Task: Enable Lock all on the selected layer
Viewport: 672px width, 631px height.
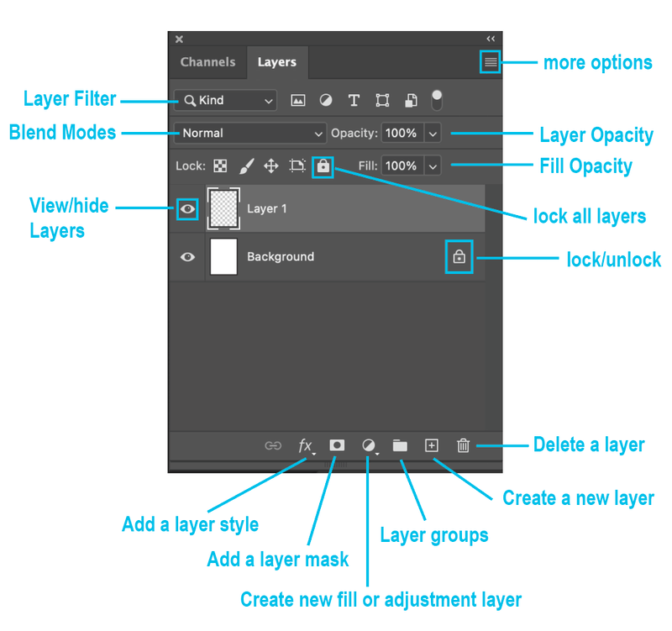Action: [323, 166]
